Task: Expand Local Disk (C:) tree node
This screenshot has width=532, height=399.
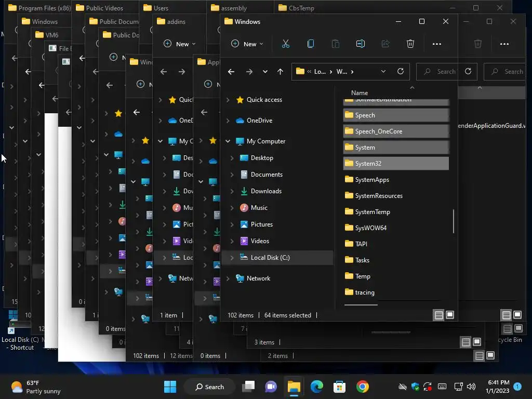Action: click(232, 258)
